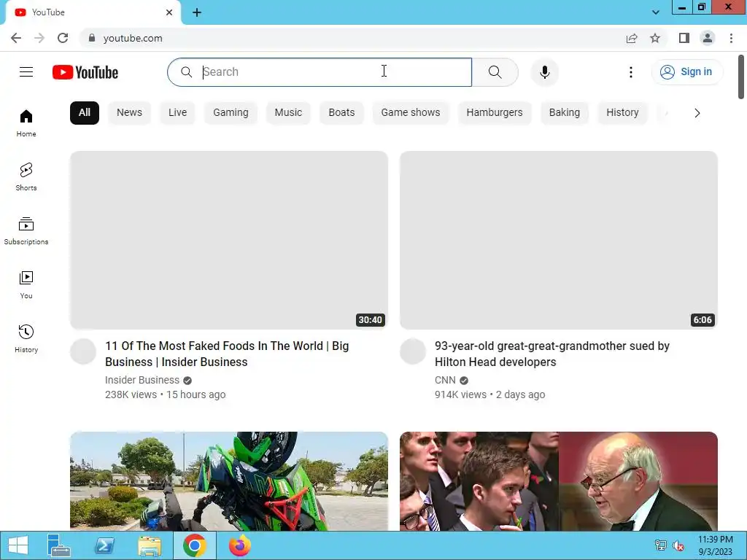Select the History filter chip
The image size is (747, 560).
coord(622,113)
